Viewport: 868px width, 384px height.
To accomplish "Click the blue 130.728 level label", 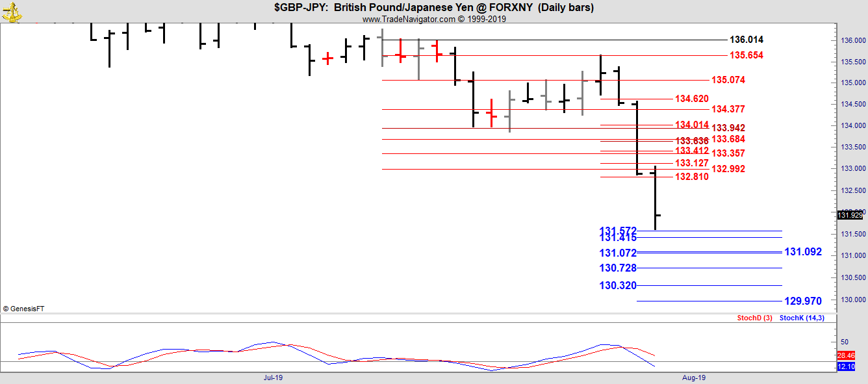I will click(618, 268).
